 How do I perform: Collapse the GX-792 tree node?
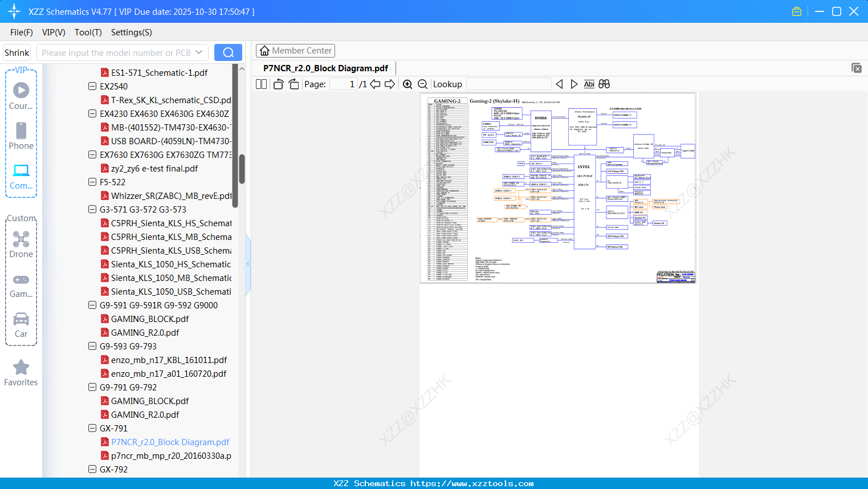pyautogui.click(x=92, y=469)
